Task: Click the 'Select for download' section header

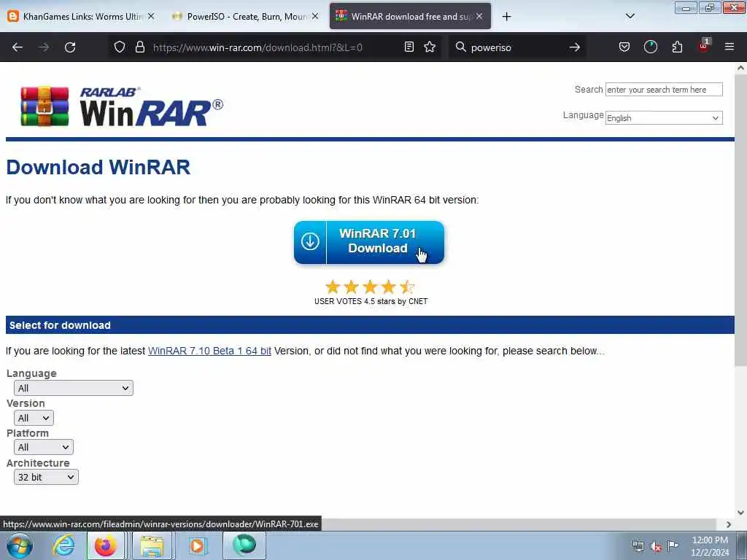Action: coord(370,325)
